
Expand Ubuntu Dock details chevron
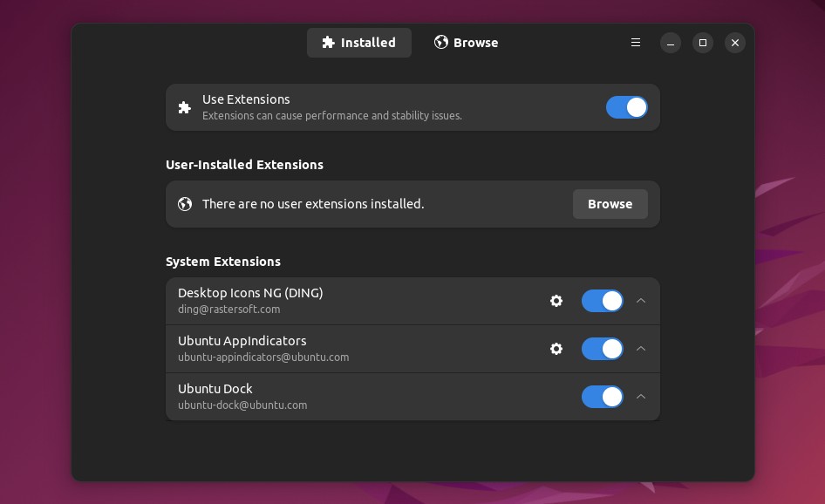641,397
